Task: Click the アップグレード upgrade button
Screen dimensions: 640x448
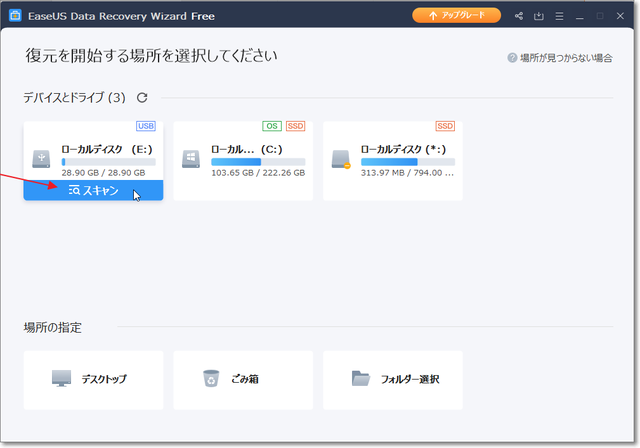Action: point(457,16)
